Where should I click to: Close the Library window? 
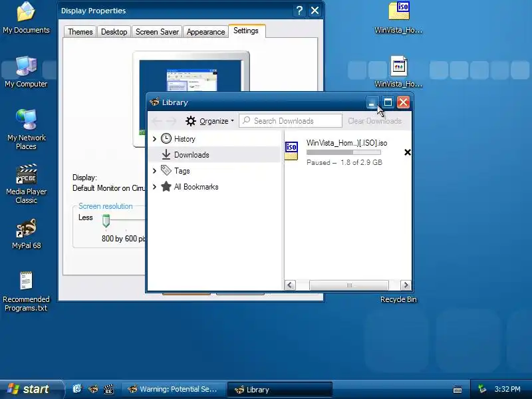click(403, 102)
